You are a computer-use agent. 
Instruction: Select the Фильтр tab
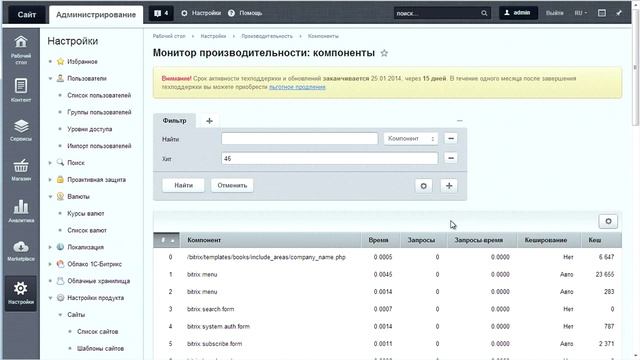pos(174,121)
